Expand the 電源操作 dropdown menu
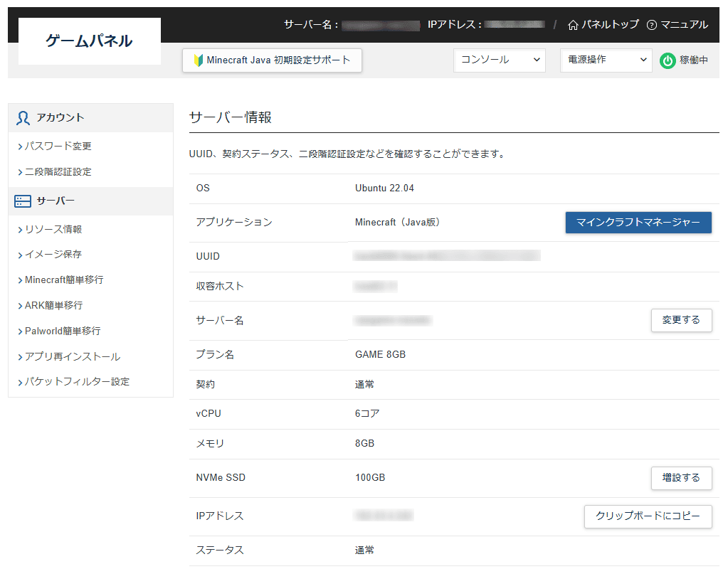 click(606, 60)
